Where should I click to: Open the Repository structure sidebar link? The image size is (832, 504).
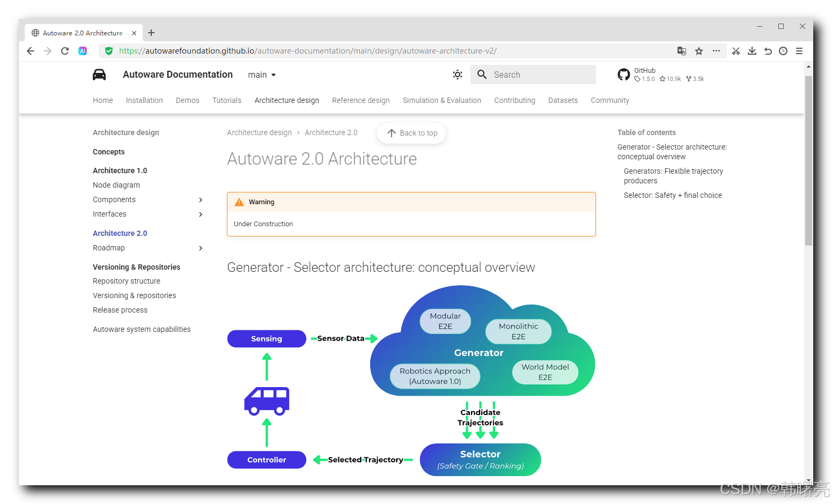click(127, 281)
